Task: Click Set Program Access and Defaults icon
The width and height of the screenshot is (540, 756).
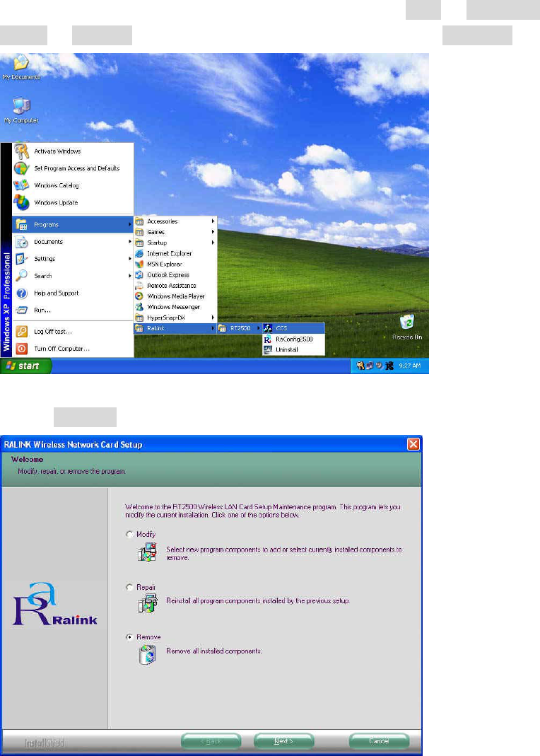Action: 22,168
